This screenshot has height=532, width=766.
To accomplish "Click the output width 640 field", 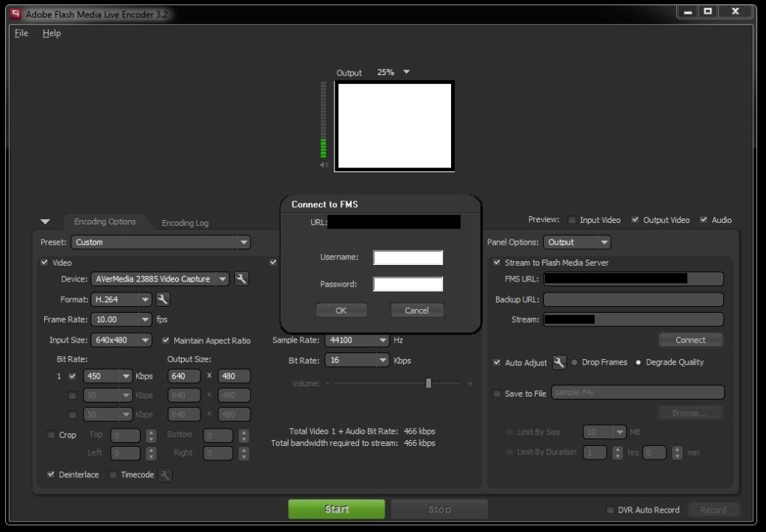I will pyautogui.click(x=184, y=376).
